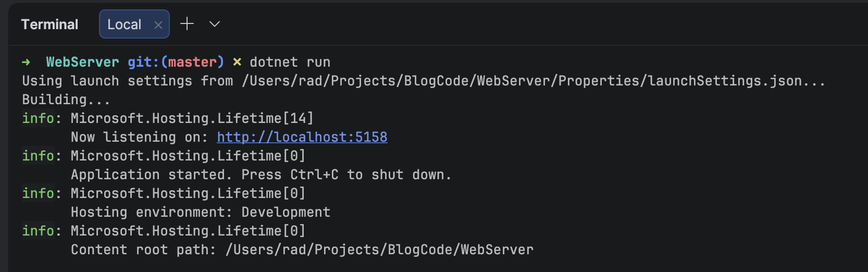Click the Content root path line
This screenshot has width=868, height=272.
tap(302, 250)
